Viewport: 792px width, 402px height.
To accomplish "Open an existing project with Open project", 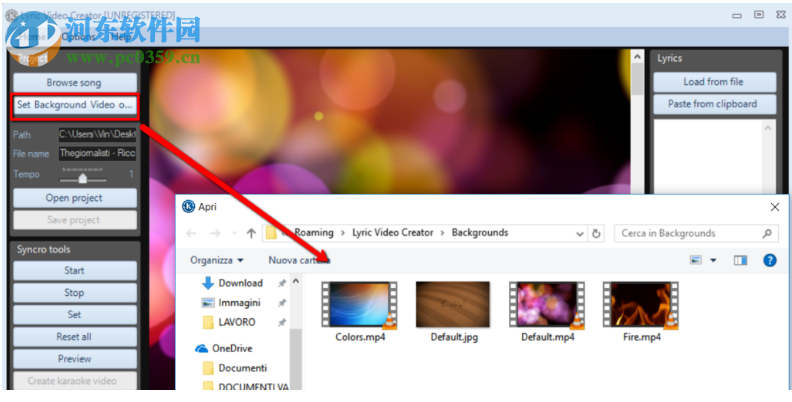I will coord(75,198).
